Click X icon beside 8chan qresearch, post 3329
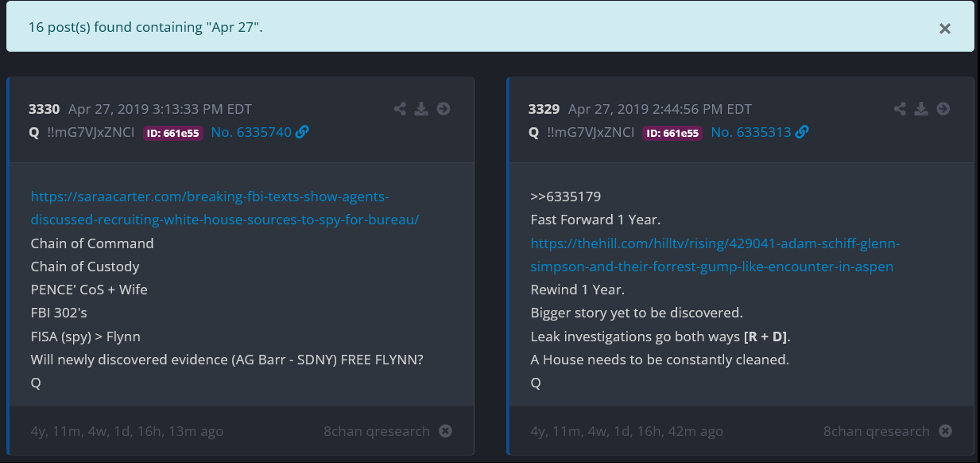 click(x=945, y=431)
